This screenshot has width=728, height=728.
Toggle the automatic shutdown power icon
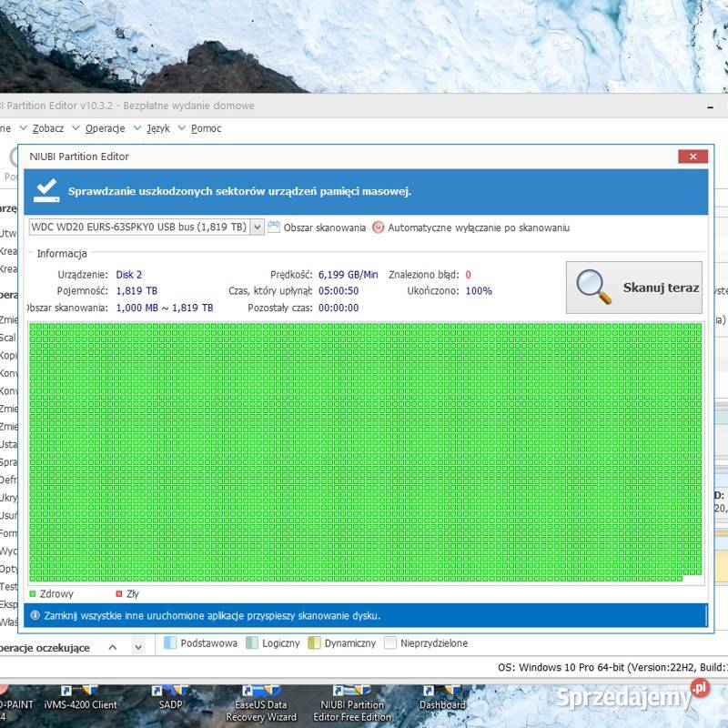click(379, 227)
